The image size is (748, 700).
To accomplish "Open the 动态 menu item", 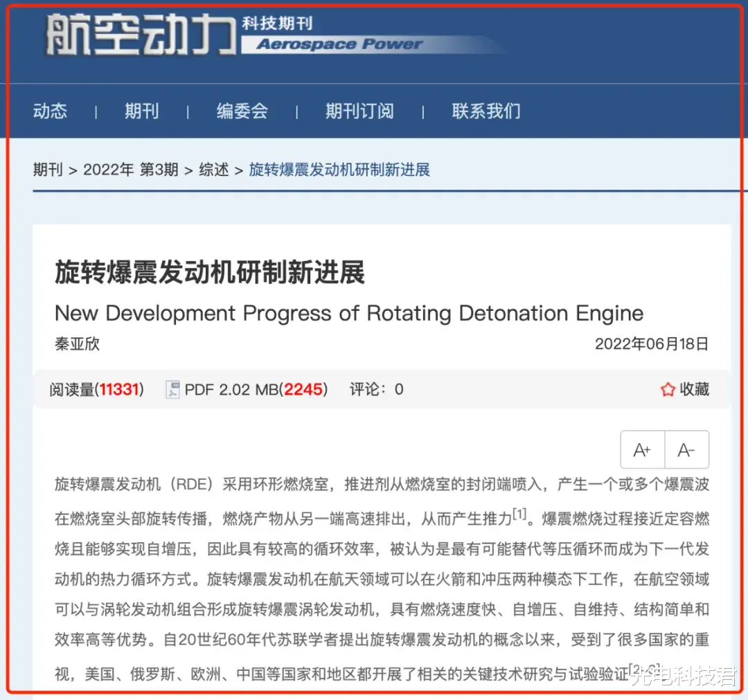I will (50, 111).
